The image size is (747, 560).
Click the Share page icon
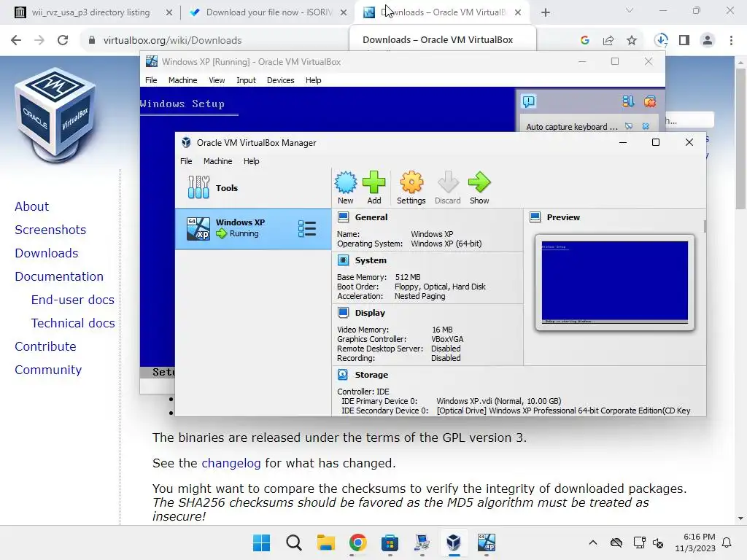tap(608, 41)
